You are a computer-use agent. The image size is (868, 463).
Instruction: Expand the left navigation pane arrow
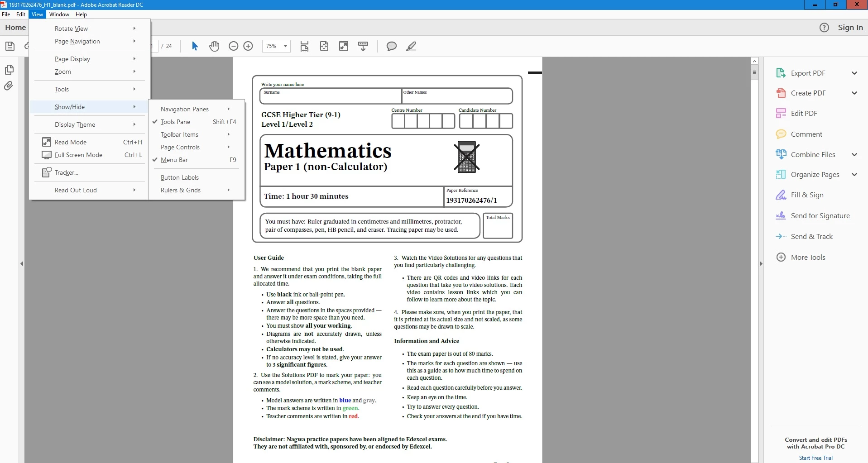(x=22, y=263)
